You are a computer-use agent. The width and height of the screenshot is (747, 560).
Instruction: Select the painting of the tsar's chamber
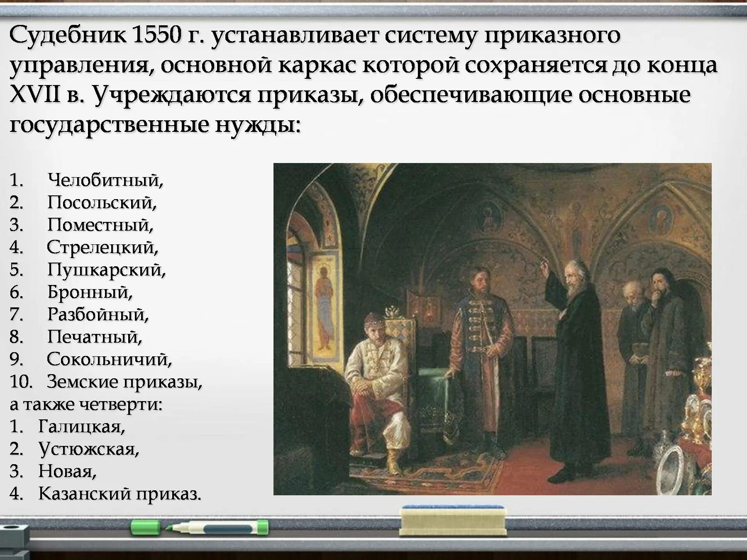point(492,329)
